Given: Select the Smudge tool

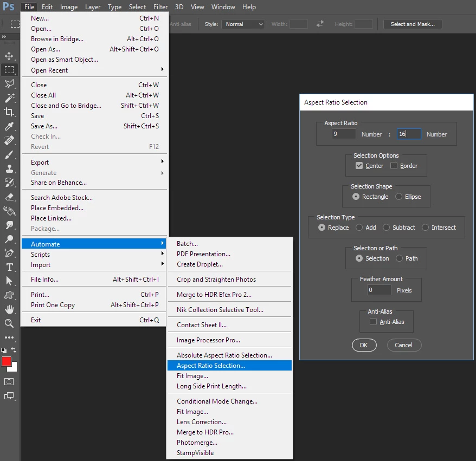Looking at the screenshot, I should pyautogui.click(x=9, y=225).
